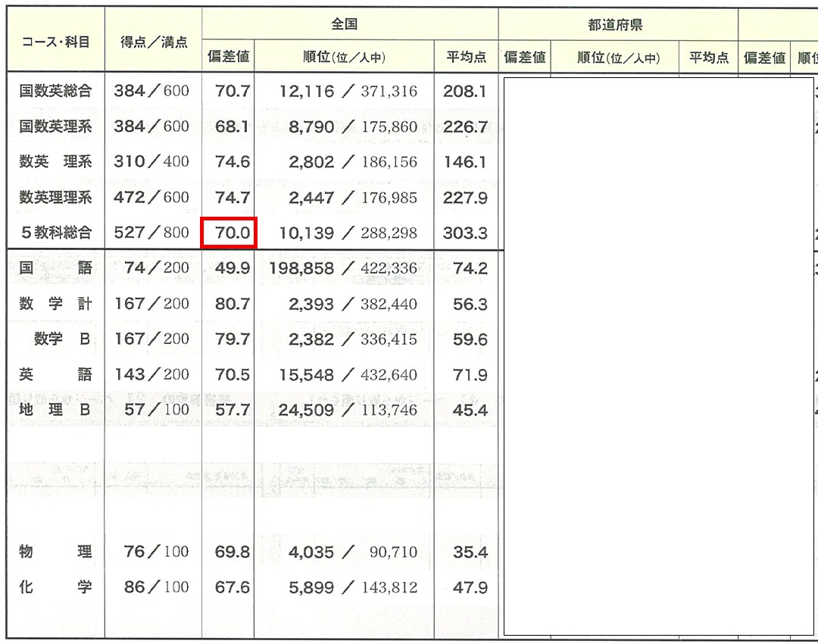Click 偏差値 header under 都道府県
The width and height of the screenshot is (818, 644).
pyautogui.click(x=525, y=57)
